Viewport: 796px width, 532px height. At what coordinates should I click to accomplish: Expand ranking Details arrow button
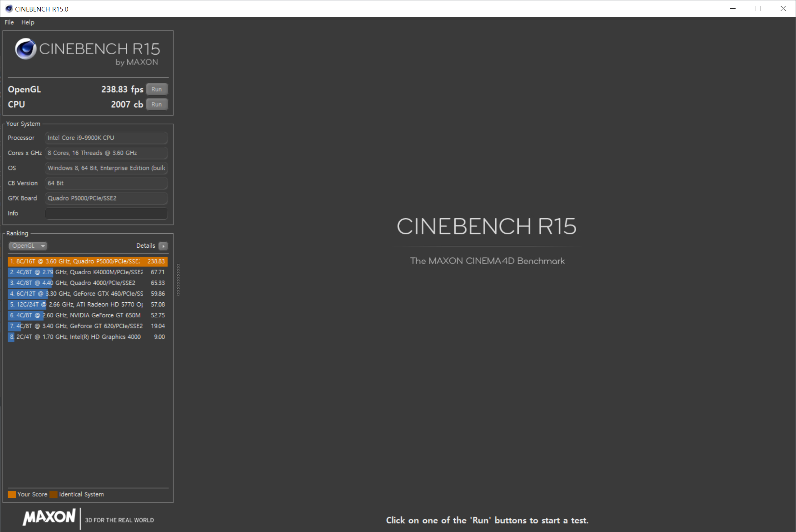[163, 246]
